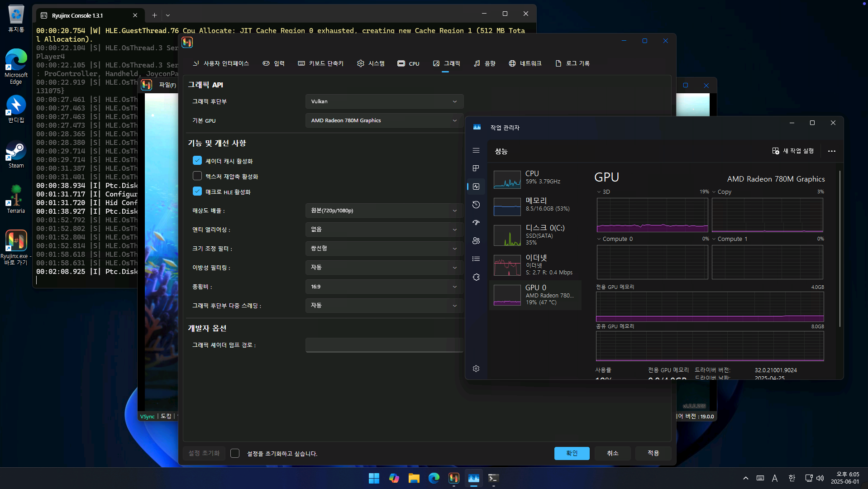868x489 pixels.
Task: Switch to the 시스템 settings tab
Action: pyautogui.click(x=371, y=63)
